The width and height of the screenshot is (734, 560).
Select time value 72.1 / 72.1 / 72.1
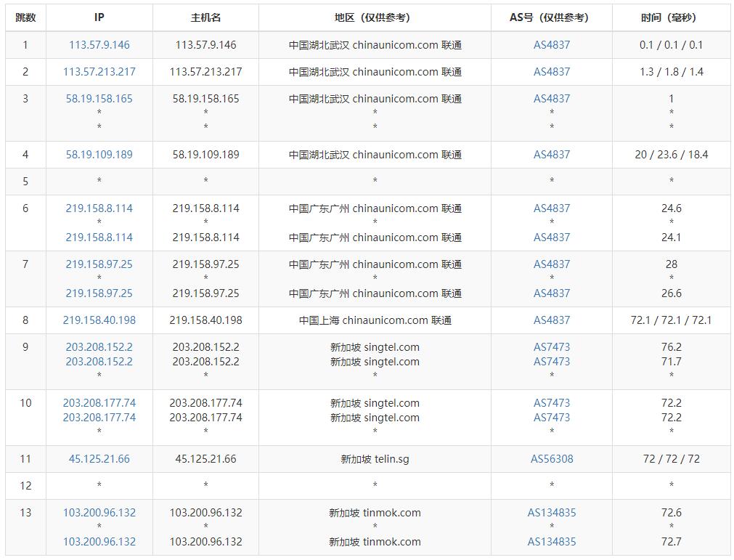click(672, 320)
